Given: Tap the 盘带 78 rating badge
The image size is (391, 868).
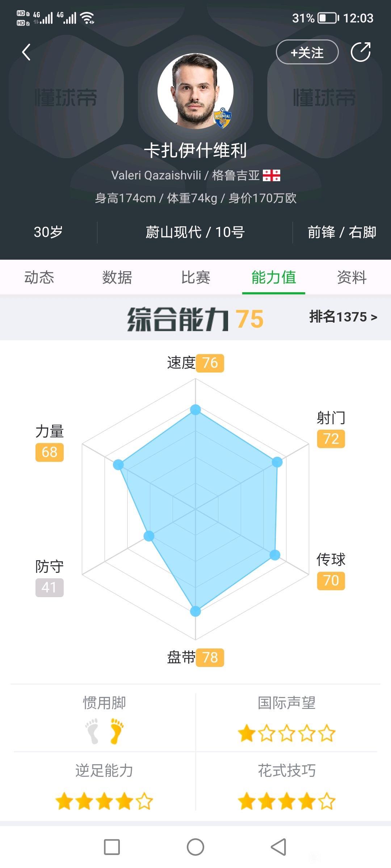Looking at the screenshot, I should (x=210, y=657).
